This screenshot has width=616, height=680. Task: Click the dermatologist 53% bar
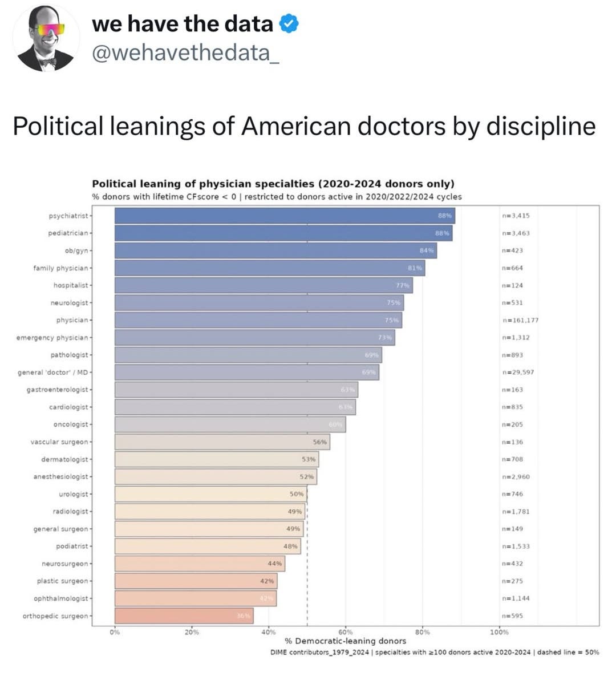tap(217, 459)
